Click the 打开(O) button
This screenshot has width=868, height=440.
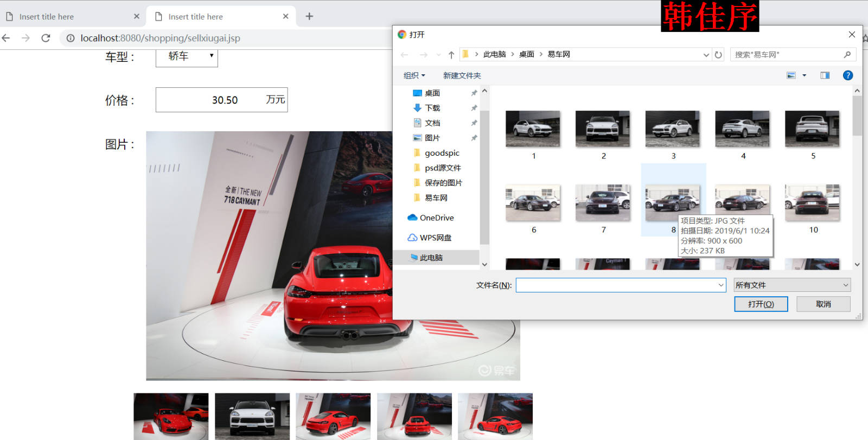(761, 304)
